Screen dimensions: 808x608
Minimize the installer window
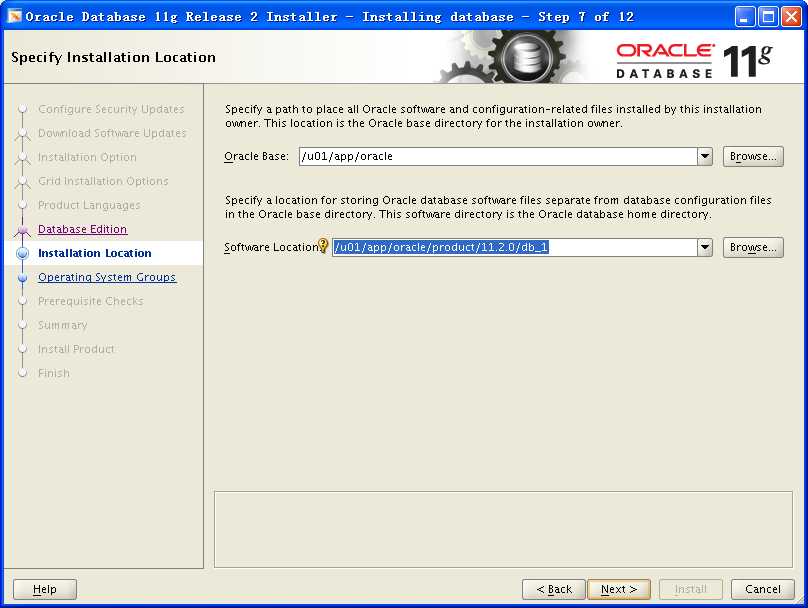click(744, 16)
